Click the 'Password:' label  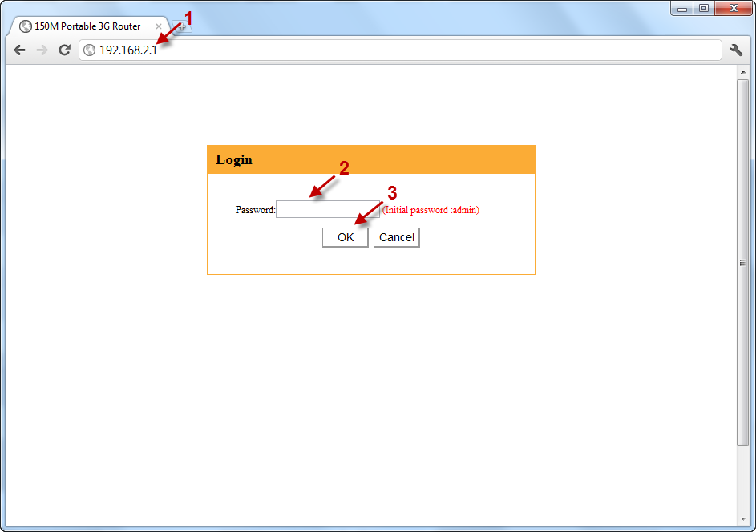tap(255, 210)
